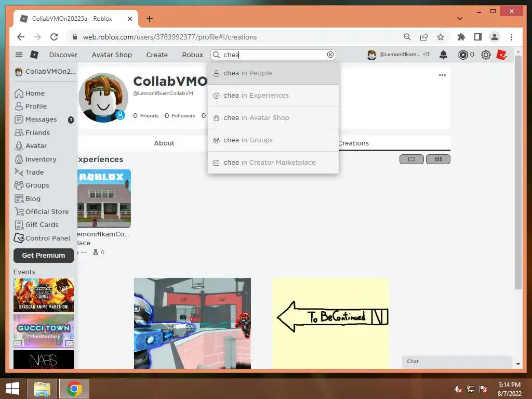The image size is (532, 399).
Task: Open the tab search chevron
Action: point(460,19)
